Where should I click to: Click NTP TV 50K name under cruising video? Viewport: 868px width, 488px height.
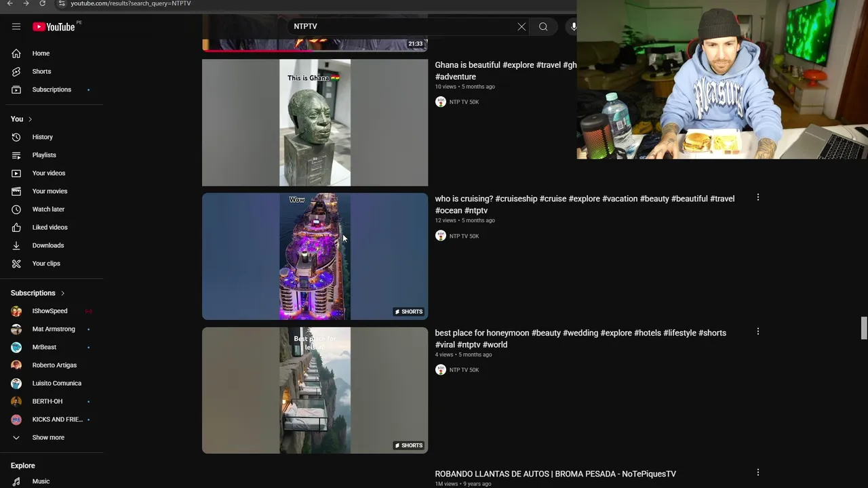click(464, 236)
